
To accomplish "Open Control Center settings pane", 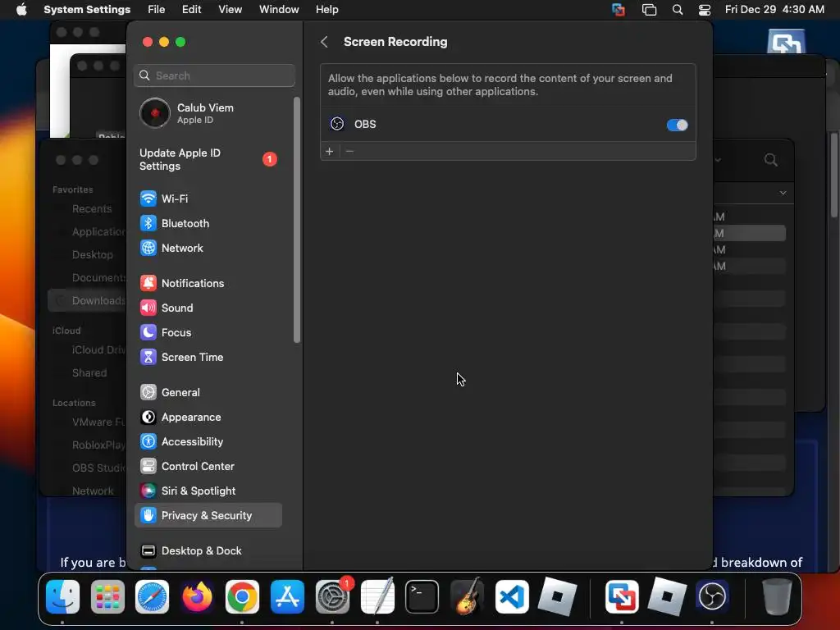I will pyautogui.click(x=209, y=467).
